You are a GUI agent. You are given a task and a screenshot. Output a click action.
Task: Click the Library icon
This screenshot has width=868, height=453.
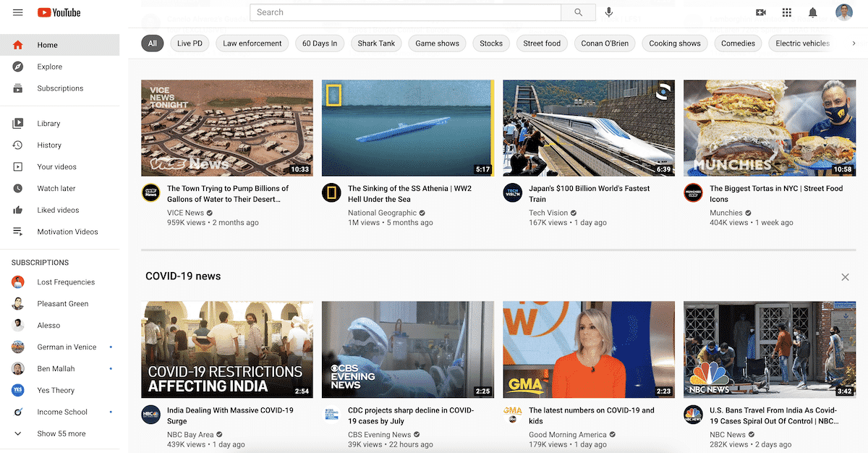coord(18,124)
